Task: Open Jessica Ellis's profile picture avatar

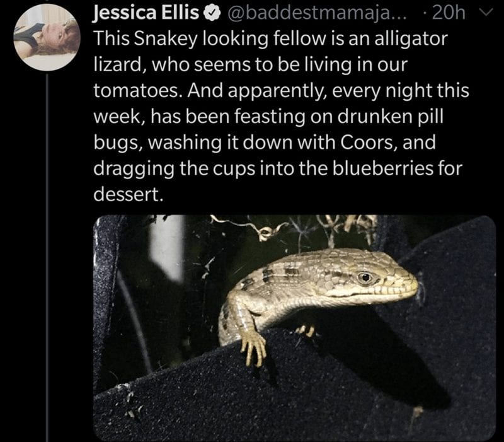Action: 47,37
